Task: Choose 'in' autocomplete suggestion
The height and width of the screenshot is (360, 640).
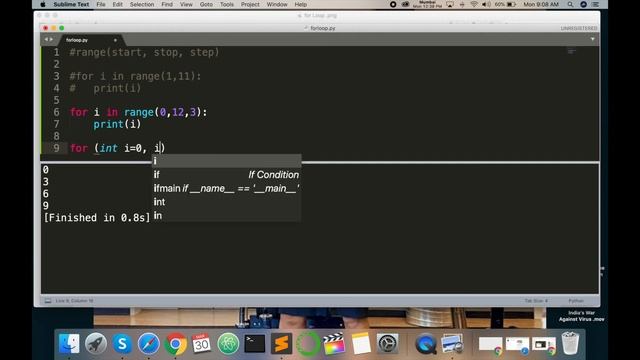Action: click(x=227, y=215)
